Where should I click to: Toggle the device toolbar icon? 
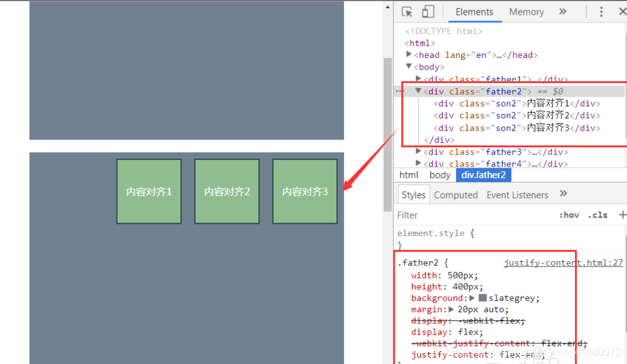(x=428, y=12)
